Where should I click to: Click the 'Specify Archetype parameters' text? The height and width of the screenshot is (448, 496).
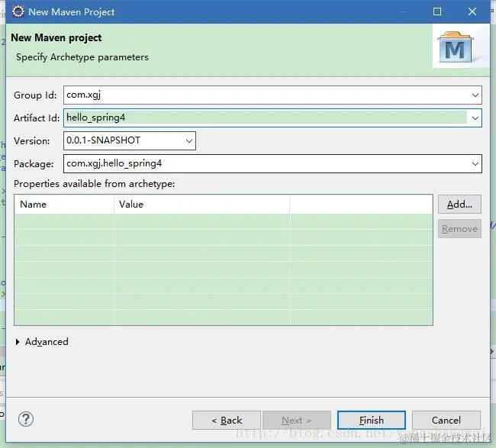point(82,57)
